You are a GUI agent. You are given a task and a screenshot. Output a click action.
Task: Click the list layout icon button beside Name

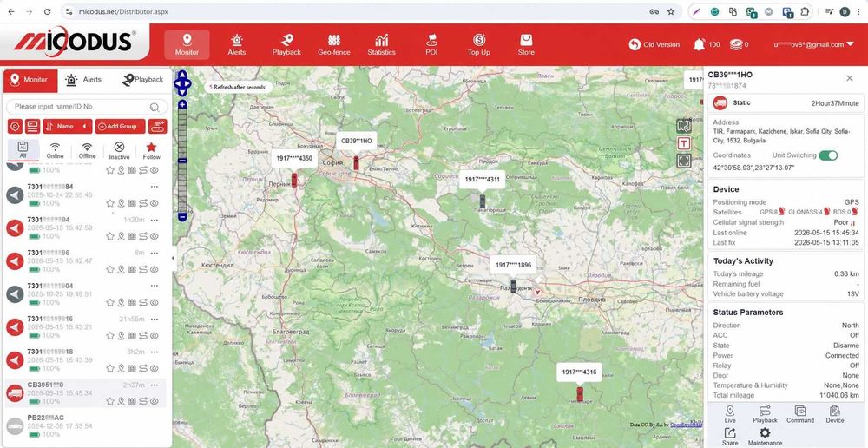click(32, 126)
